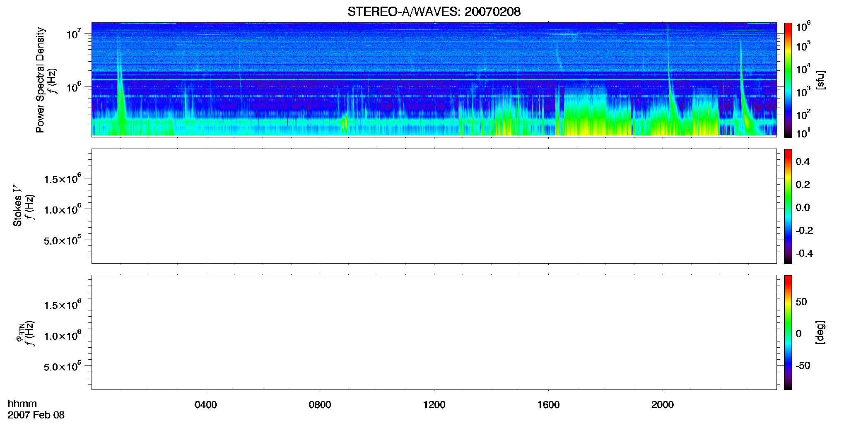Click the empty phi RTN plot panel
868x447 pixels.
[x=434, y=332]
